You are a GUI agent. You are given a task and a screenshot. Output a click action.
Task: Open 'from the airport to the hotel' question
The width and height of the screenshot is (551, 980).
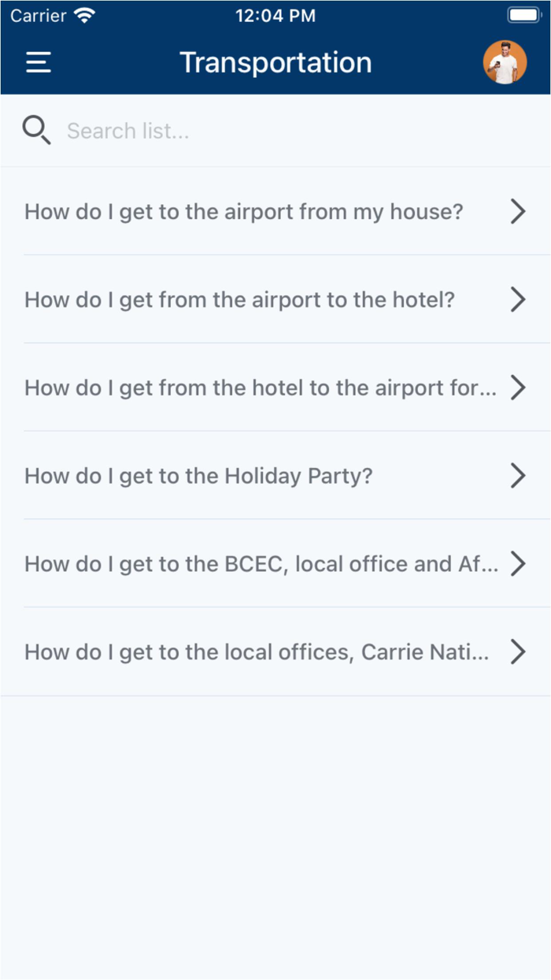[x=275, y=299]
